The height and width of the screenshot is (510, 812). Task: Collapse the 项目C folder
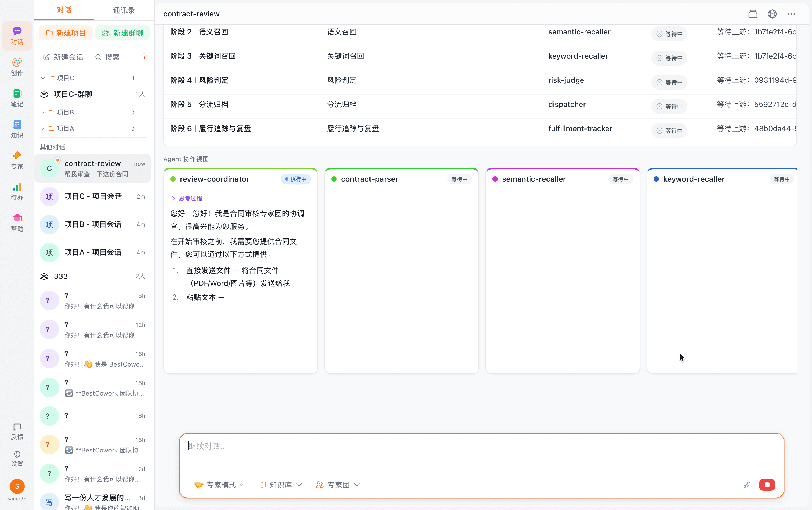click(43, 78)
